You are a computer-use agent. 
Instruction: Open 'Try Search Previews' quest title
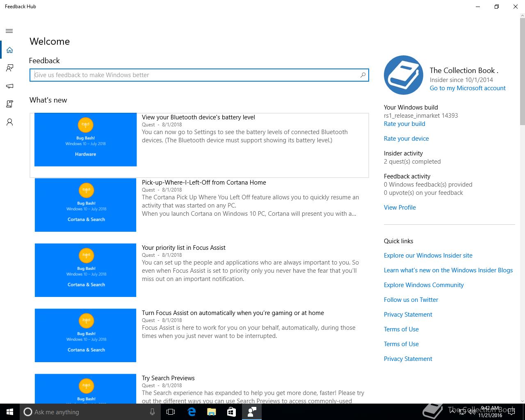(x=168, y=378)
